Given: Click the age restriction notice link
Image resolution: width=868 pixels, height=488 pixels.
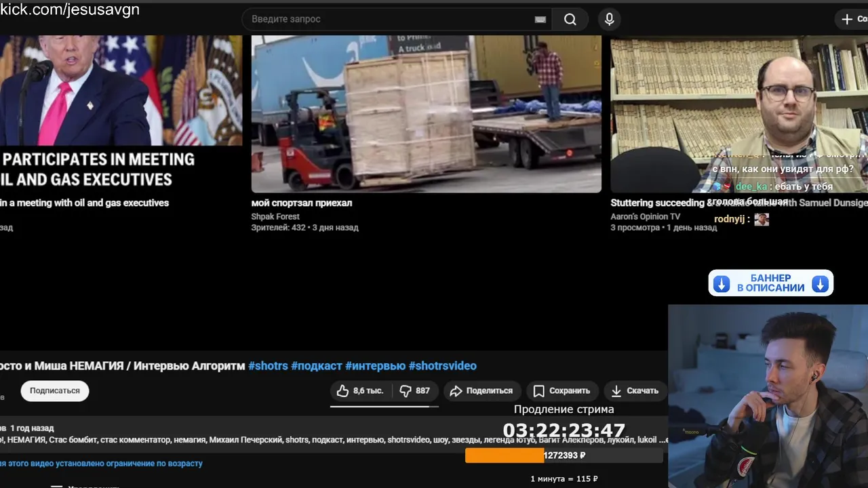Looking at the screenshot, I should pos(101,464).
